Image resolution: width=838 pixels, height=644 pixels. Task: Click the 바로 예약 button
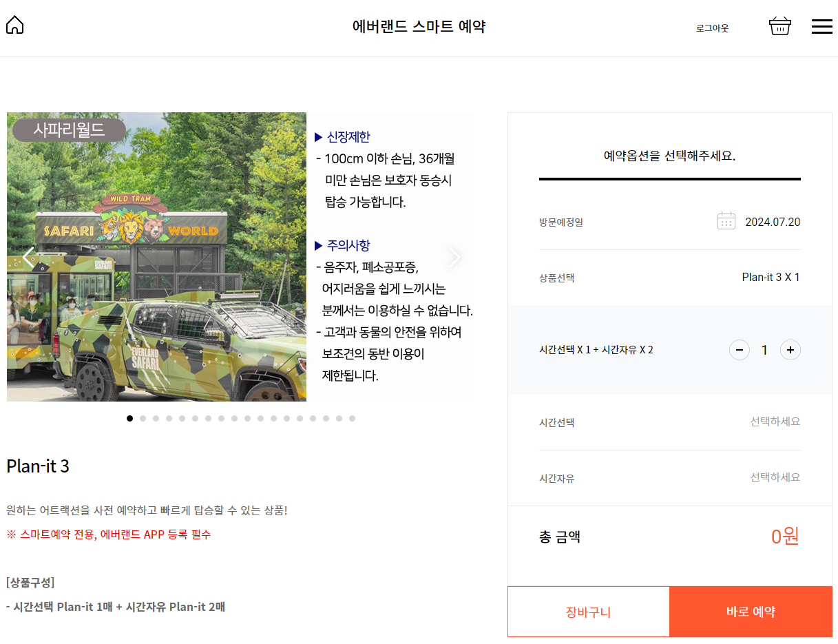point(751,612)
